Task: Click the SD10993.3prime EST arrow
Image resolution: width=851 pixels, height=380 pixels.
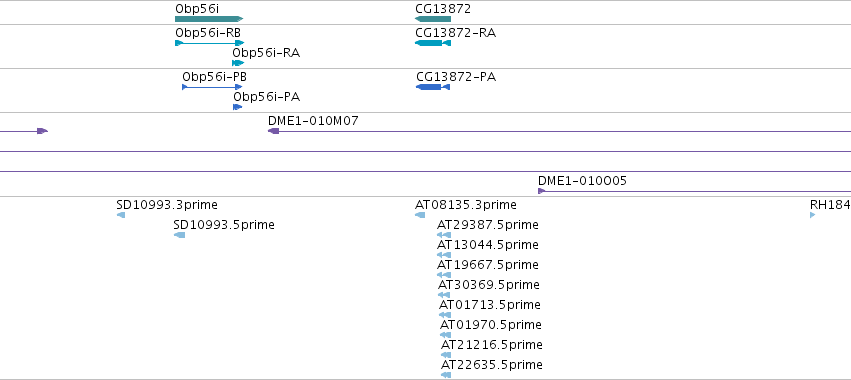Action: pyautogui.click(x=121, y=215)
